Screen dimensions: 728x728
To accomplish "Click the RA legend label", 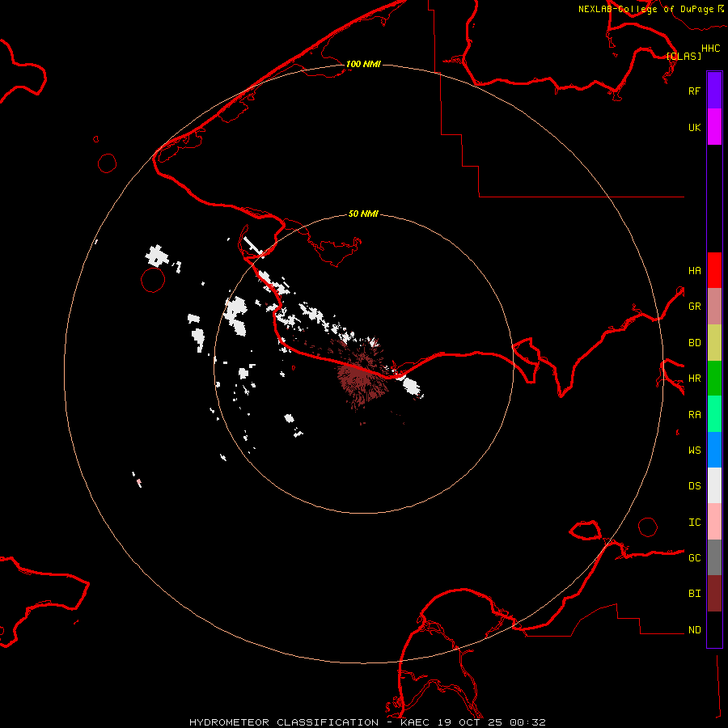I will [694, 415].
